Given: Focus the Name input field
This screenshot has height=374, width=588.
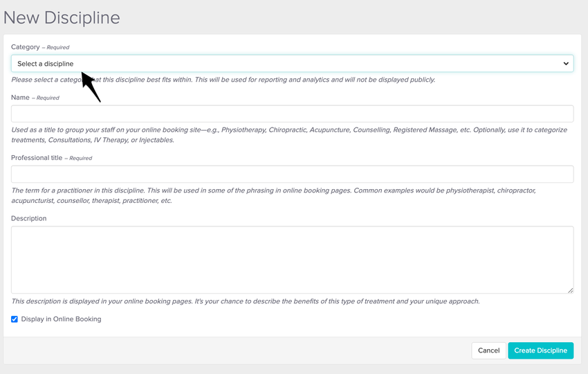Looking at the screenshot, I should pos(292,114).
